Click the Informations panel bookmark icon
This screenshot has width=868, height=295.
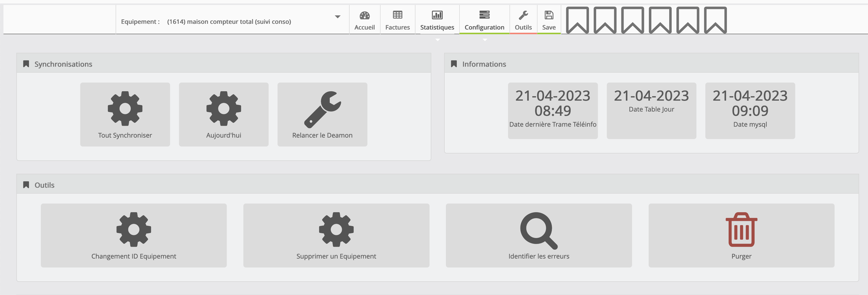click(x=454, y=64)
